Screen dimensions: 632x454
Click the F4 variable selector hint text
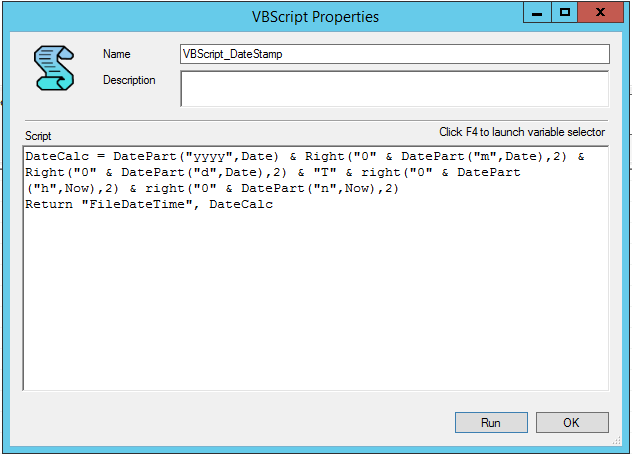click(522, 132)
